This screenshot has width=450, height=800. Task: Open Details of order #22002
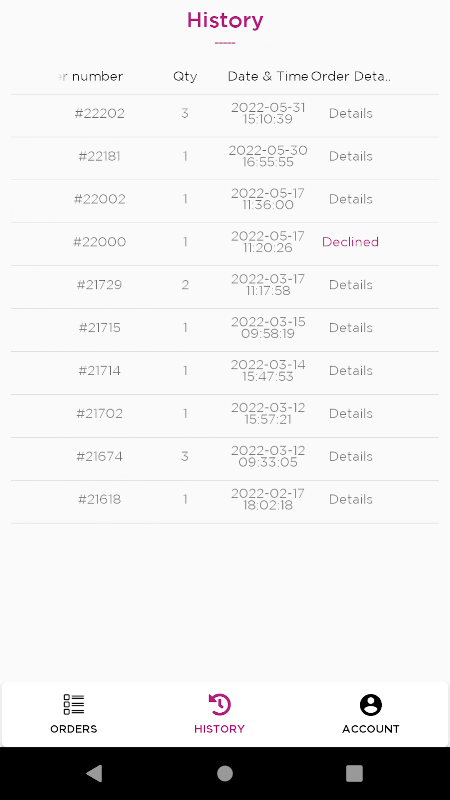pos(351,199)
